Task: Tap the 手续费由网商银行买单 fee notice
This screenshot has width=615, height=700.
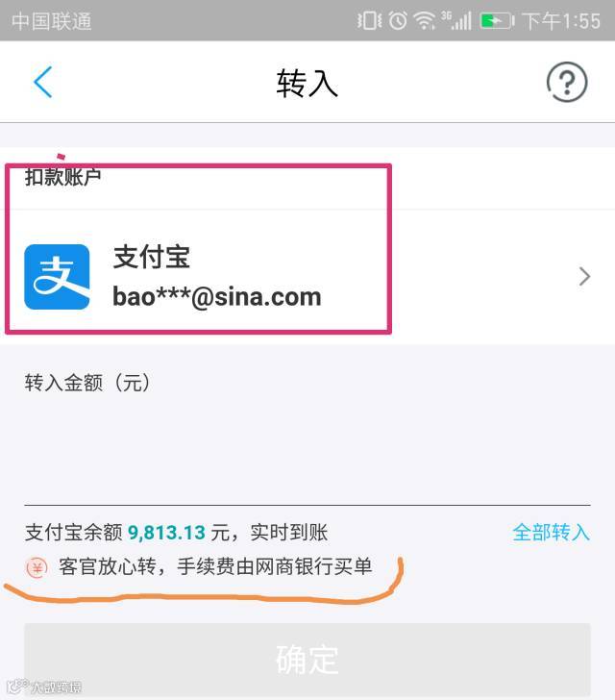Action: click(x=275, y=567)
